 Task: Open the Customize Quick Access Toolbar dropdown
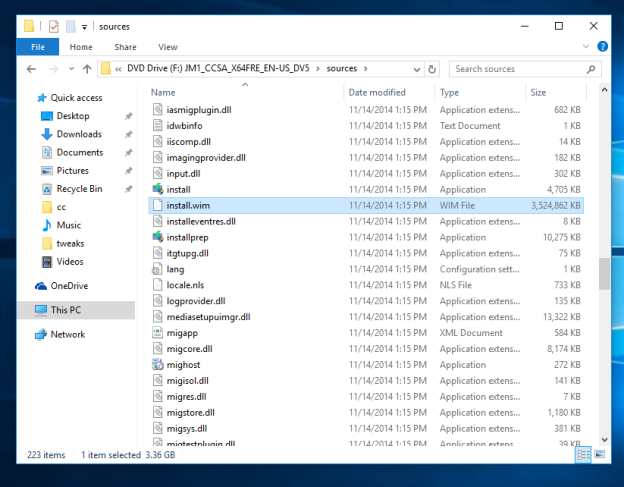(x=85, y=26)
